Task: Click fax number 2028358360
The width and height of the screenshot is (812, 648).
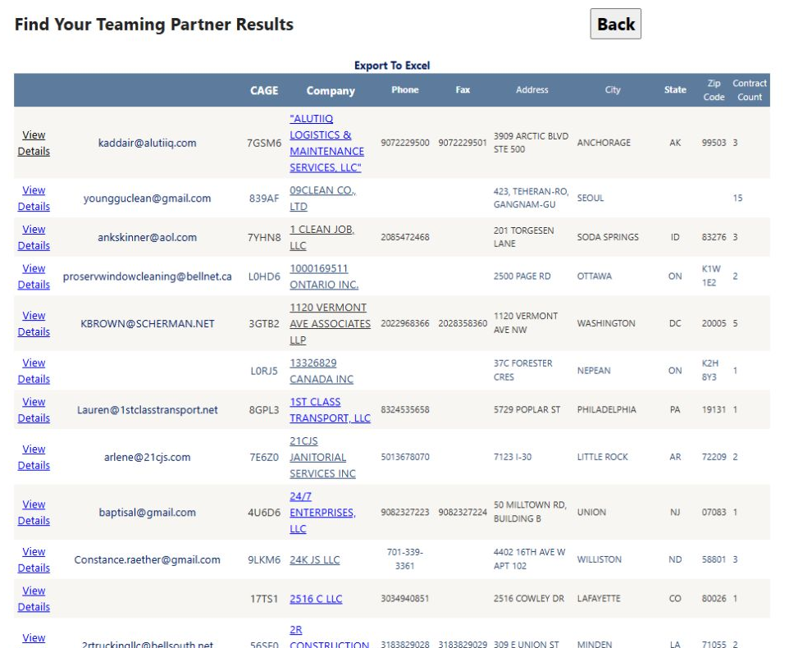Action: pos(463,323)
